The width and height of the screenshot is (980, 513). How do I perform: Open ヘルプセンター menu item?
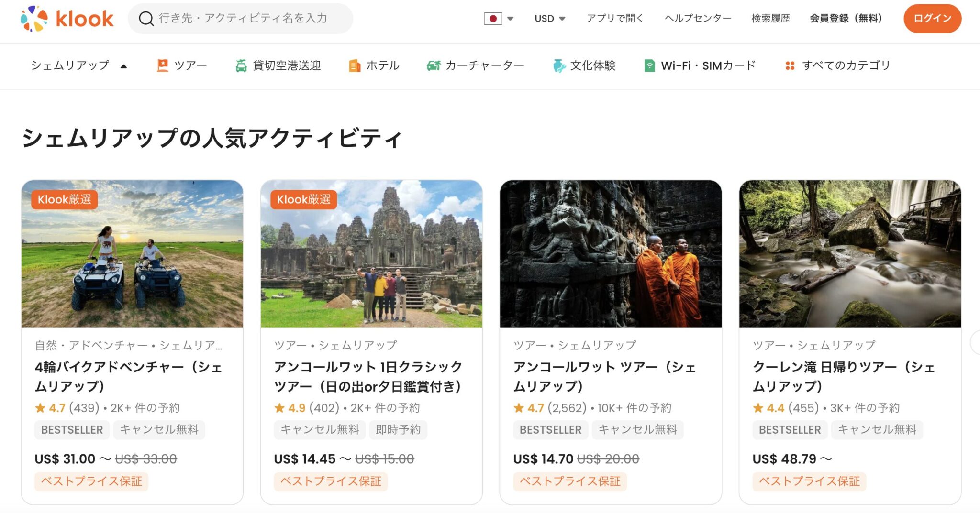pos(698,18)
